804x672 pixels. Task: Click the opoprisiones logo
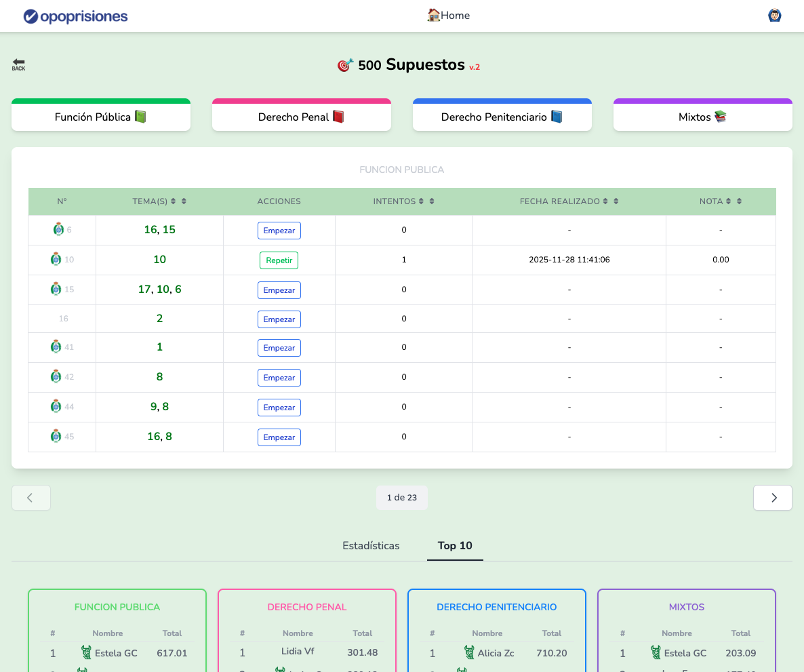tap(75, 16)
